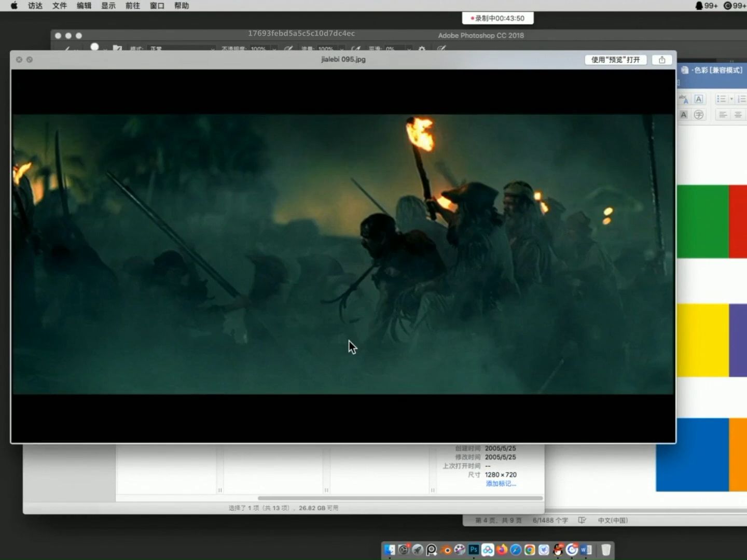
Task: Click the Word enclosed character 字 icon
Action: (699, 115)
